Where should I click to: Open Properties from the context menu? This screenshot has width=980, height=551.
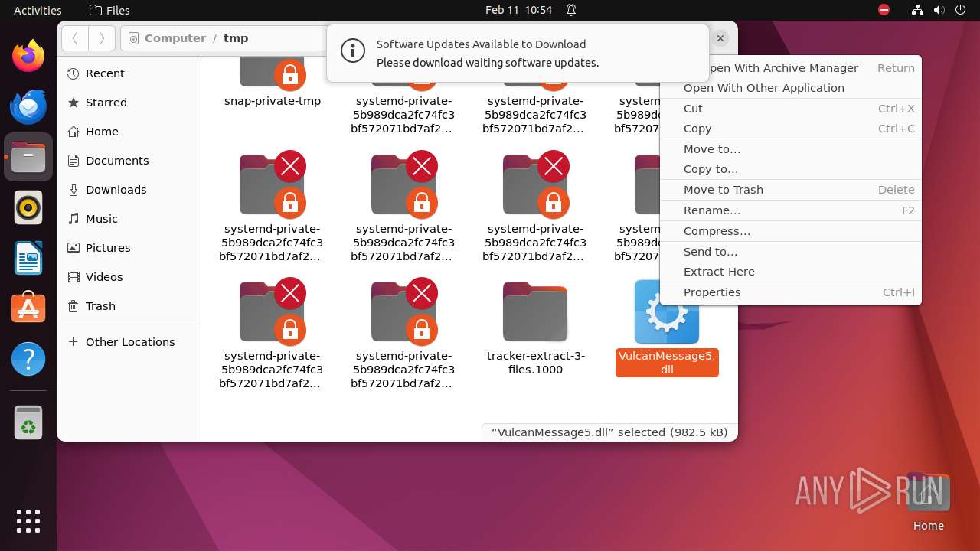coord(791,292)
